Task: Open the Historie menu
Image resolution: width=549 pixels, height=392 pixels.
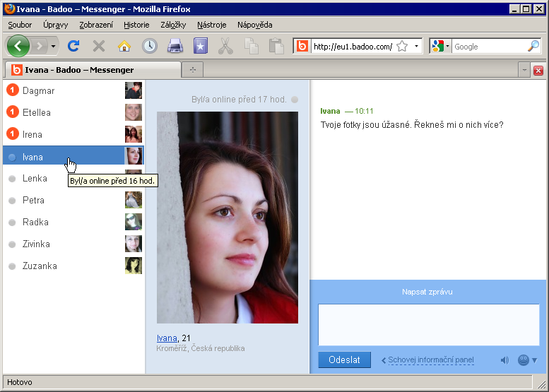Action: pos(136,25)
